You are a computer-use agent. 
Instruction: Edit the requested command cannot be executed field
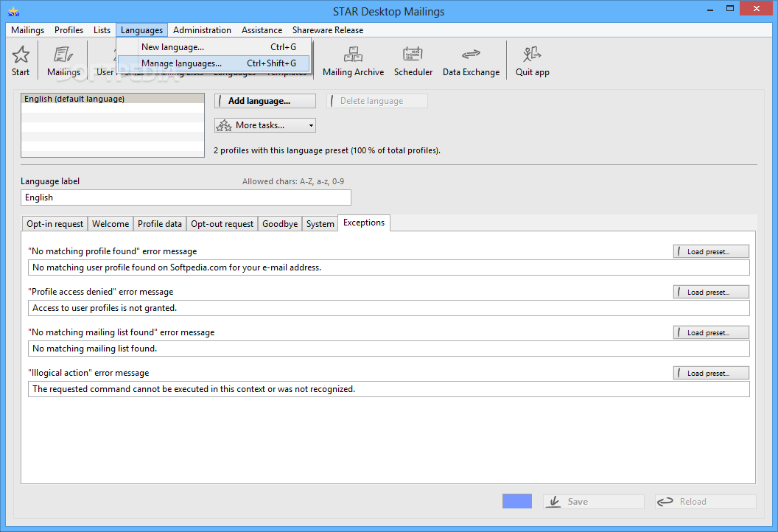[388, 389]
